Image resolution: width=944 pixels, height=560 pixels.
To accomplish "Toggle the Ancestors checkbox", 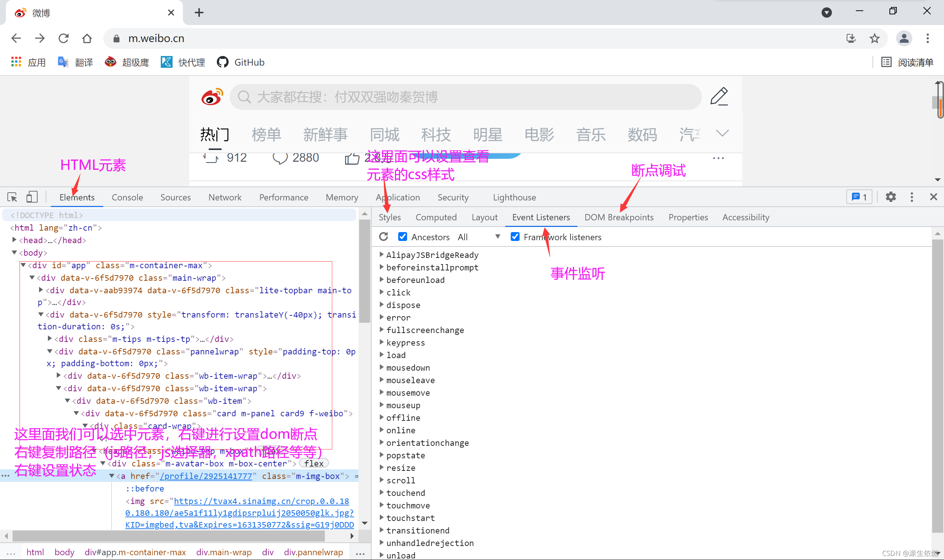I will pos(403,237).
